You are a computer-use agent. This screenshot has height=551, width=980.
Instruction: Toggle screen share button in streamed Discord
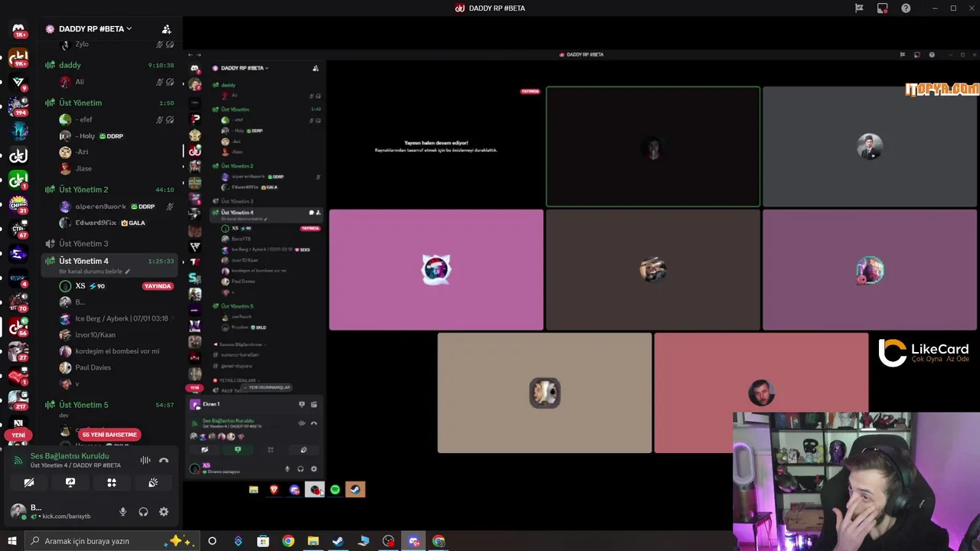(x=237, y=450)
